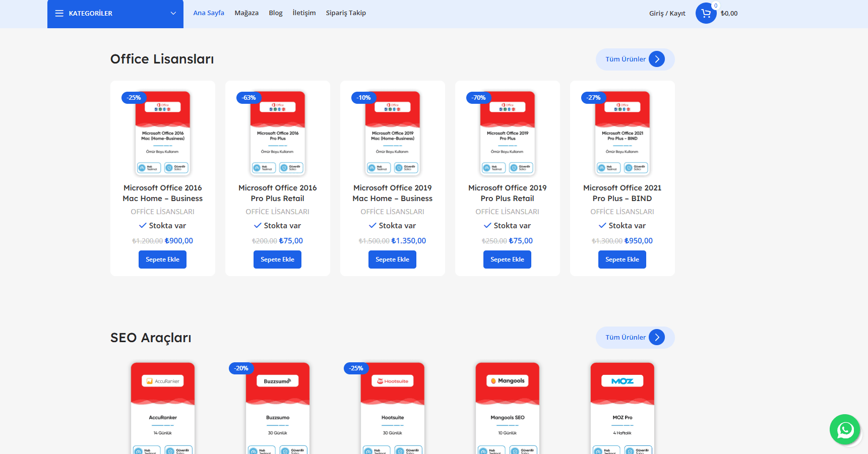The height and width of the screenshot is (454, 868).
Task: Expand the KATEGORİLER dropdown chevron
Action: (173, 13)
